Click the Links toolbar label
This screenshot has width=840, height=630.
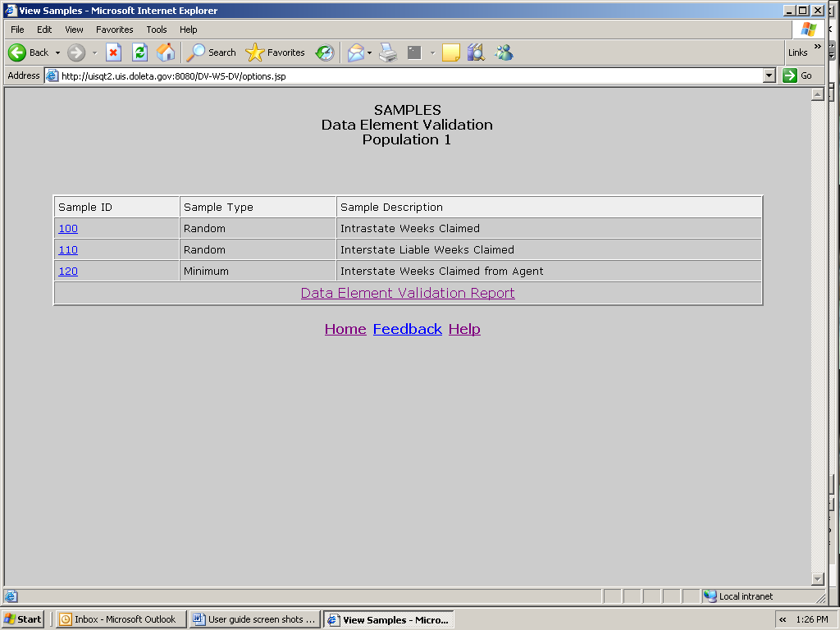pos(797,52)
